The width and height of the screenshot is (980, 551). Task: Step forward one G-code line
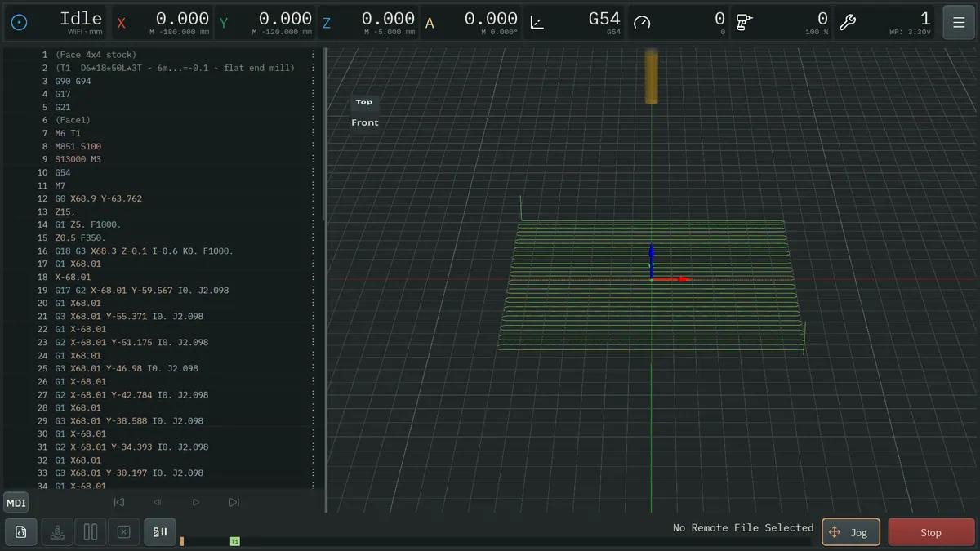(x=196, y=503)
